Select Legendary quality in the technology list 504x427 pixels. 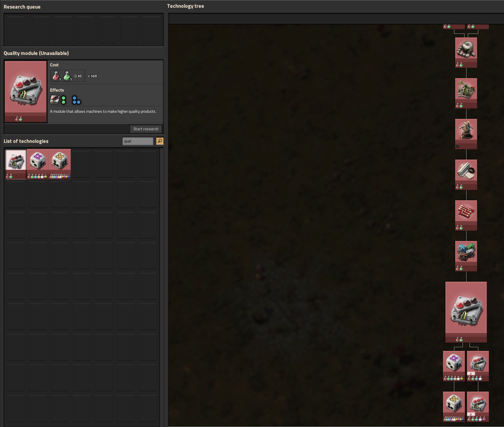[60, 164]
